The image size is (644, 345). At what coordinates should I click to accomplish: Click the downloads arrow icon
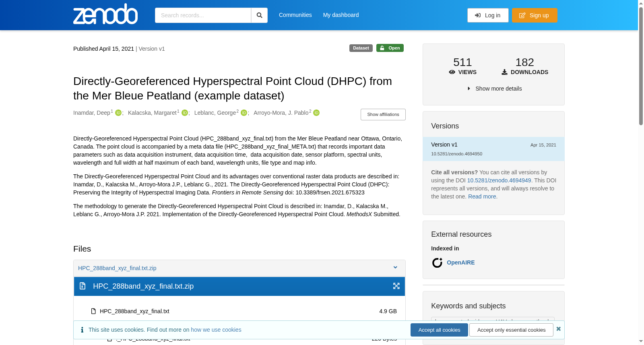[504, 72]
